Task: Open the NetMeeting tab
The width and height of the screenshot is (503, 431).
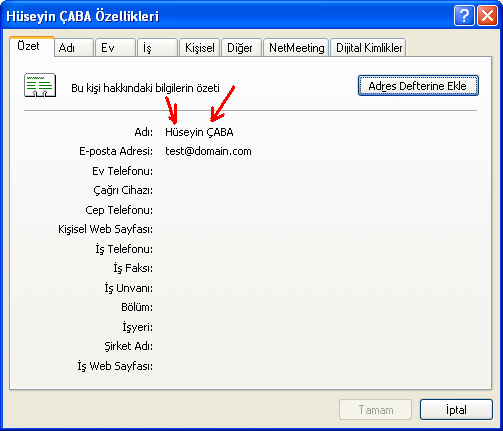Action: coord(296,48)
